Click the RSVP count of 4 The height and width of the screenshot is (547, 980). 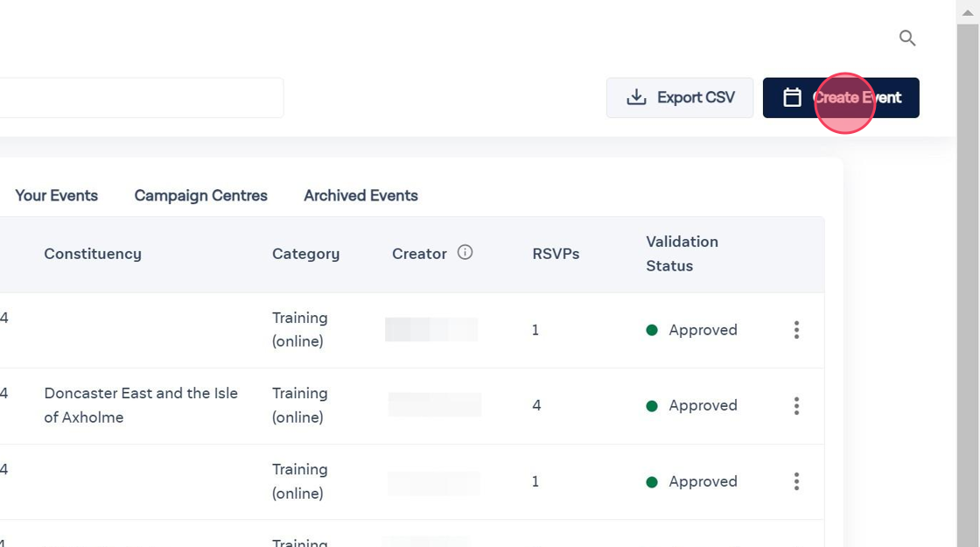(x=536, y=405)
